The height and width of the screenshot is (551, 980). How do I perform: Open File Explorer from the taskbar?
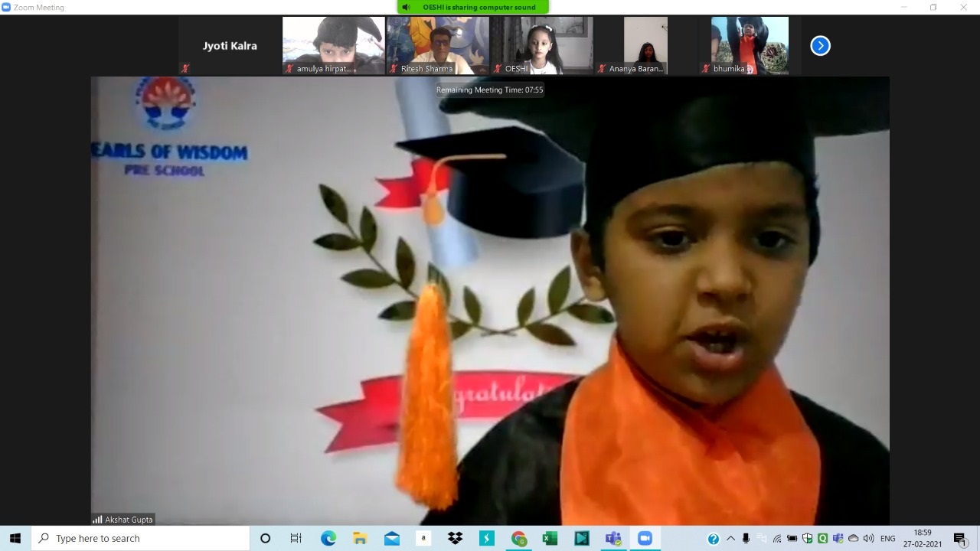coord(360,538)
